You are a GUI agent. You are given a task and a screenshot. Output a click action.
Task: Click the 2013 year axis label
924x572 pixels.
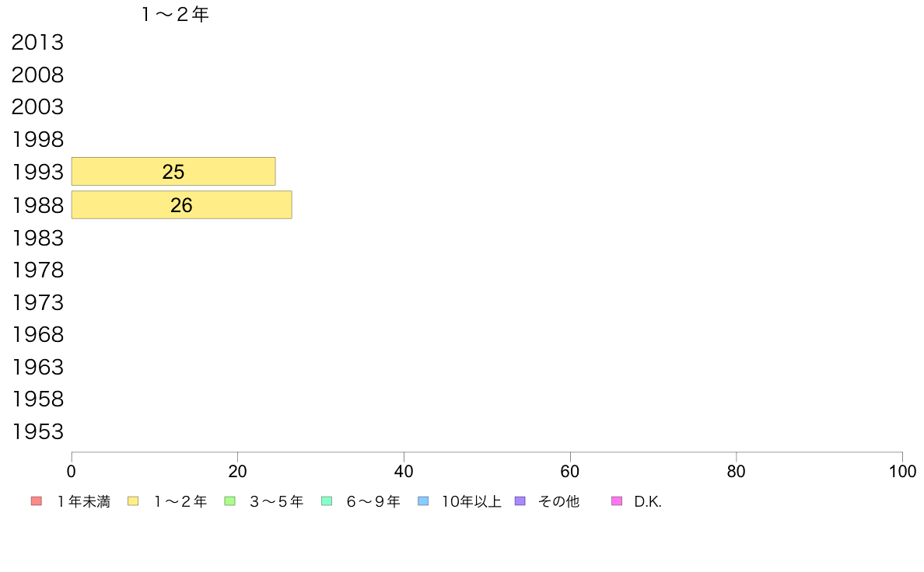coord(37,43)
